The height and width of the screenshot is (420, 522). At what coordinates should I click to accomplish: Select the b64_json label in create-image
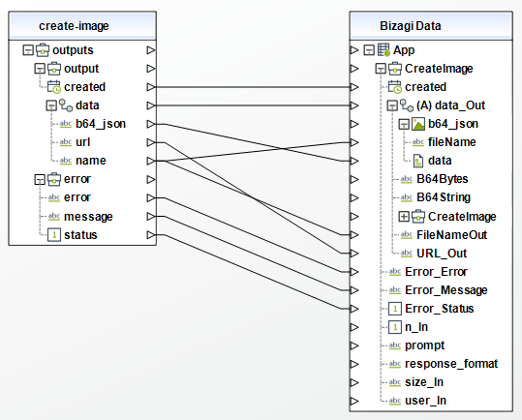[x=101, y=124]
